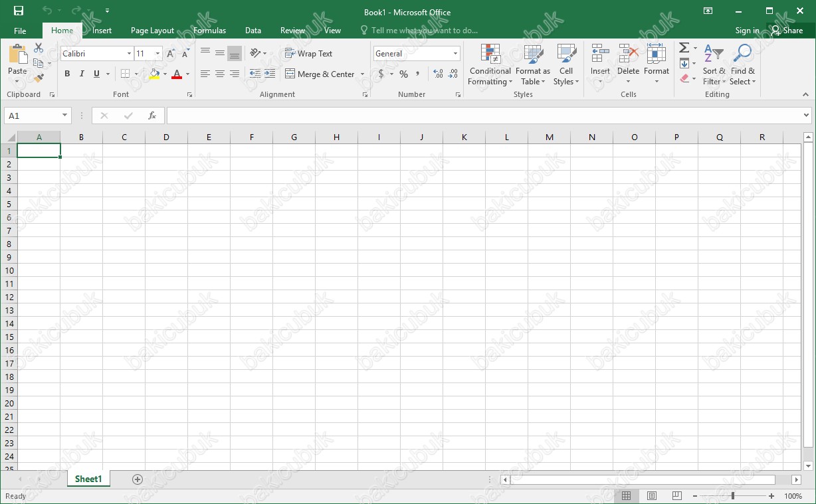Apply the cell borders icon
Screen dimensions: 816x504
(126, 74)
